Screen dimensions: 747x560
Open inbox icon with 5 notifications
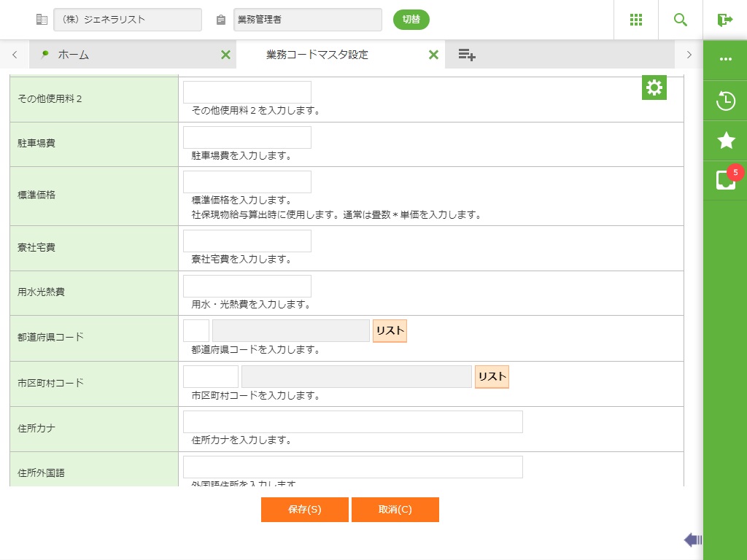725,180
